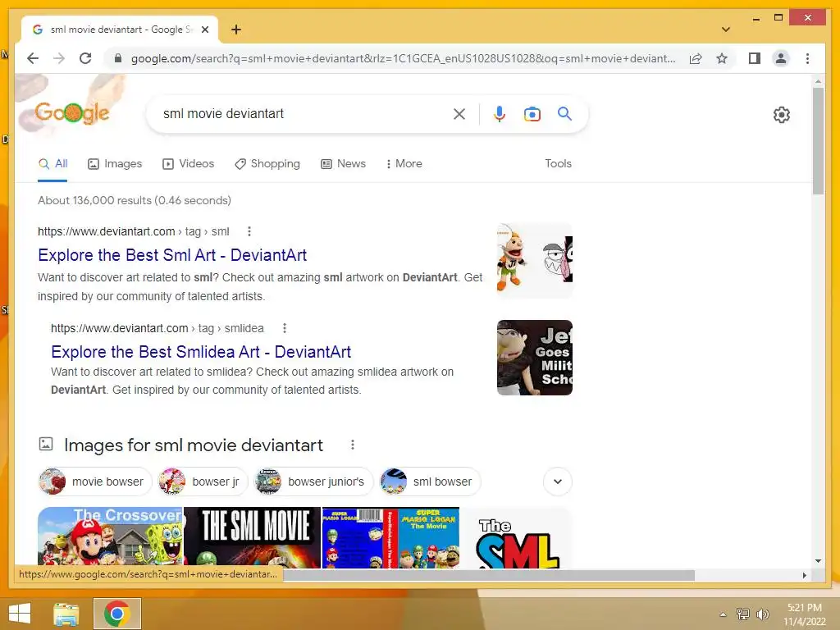Open the network icon in system tray
Image resolution: width=840 pixels, height=630 pixels.
coord(743,614)
